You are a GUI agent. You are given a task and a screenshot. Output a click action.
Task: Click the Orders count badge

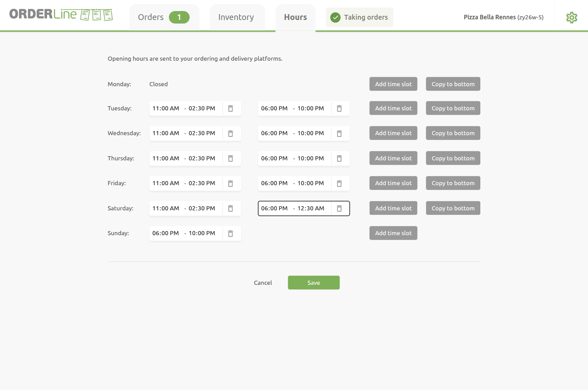pyautogui.click(x=179, y=17)
